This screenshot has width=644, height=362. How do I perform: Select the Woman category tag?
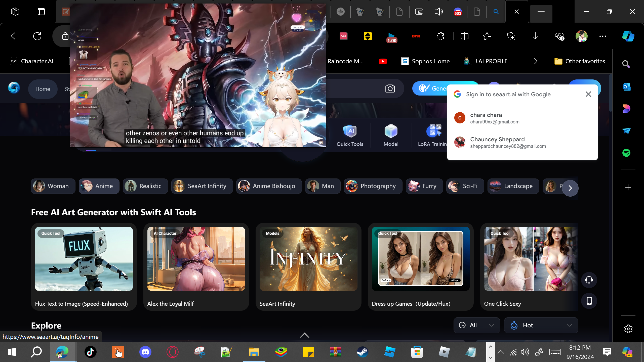(53, 186)
